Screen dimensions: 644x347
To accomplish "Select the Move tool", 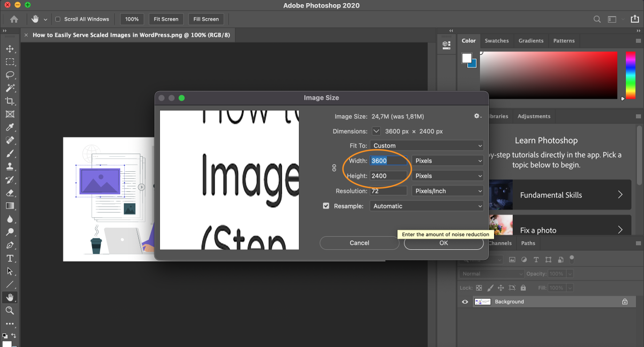I will (10, 49).
